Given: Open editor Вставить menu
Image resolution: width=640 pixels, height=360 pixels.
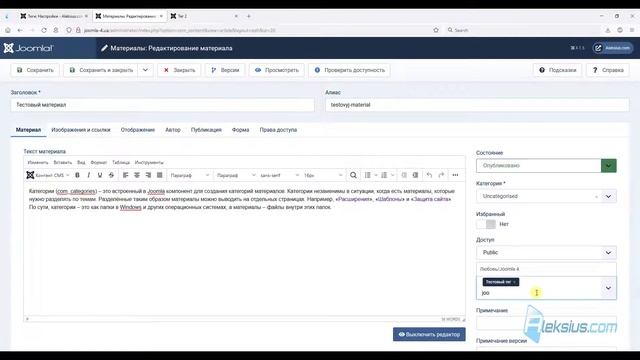Looking at the screenshot, I should [63, 162].
